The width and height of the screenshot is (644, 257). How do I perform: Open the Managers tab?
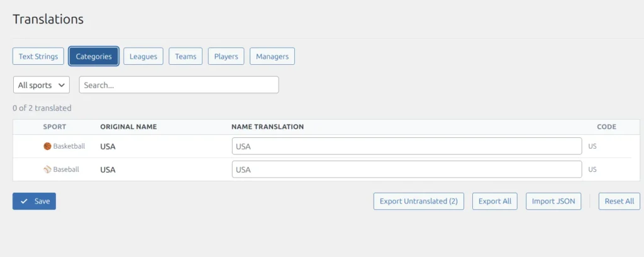(272, 56)
